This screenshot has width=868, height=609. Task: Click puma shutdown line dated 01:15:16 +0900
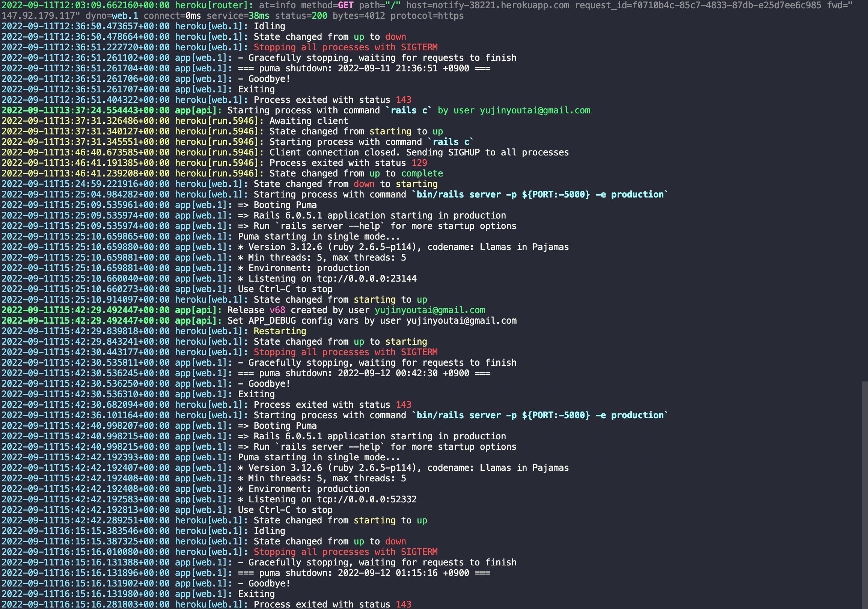coord(246,573)
